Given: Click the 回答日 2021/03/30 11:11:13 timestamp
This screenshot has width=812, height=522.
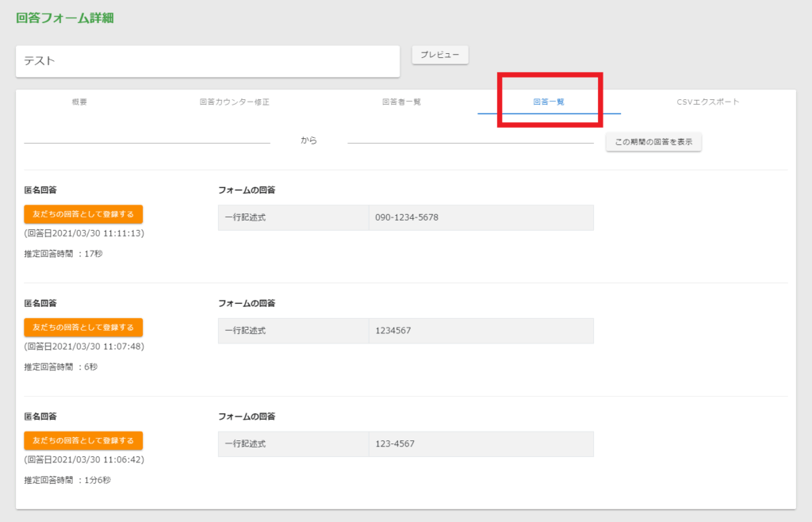Looking at the screenshot, I should click(84, 234).
